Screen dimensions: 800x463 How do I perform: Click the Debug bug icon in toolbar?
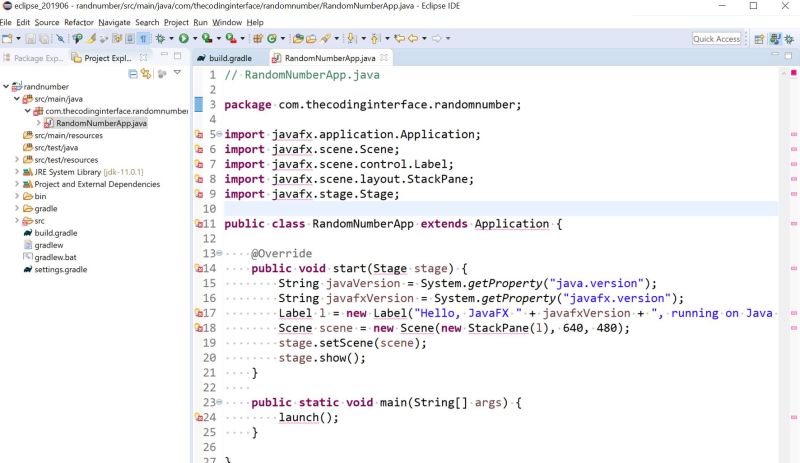pos(160,38)
